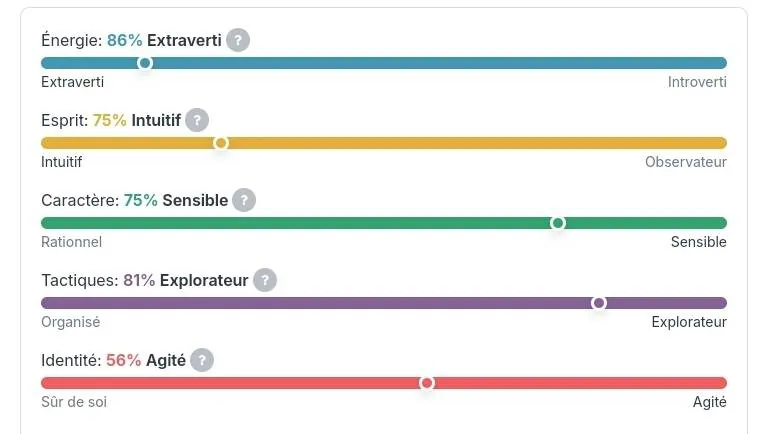Click the Sûr de soi label
This screenshot has width=760, height=434.
[74, 402]
